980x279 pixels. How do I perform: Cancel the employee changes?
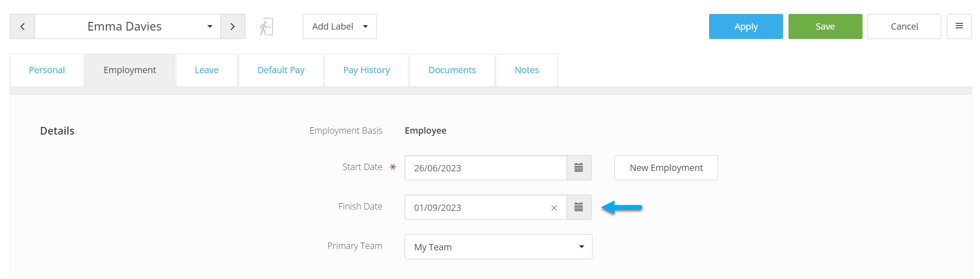point(904,26)
